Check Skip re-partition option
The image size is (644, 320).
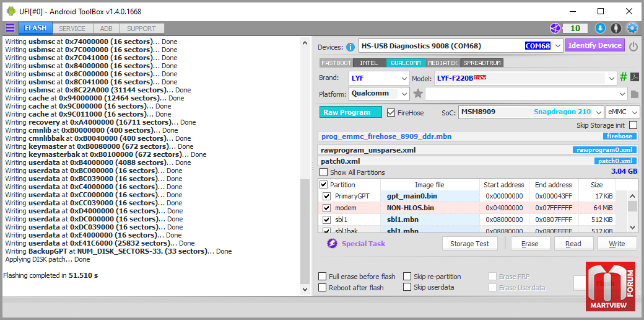pyautogui.click(x=407, y=277)
